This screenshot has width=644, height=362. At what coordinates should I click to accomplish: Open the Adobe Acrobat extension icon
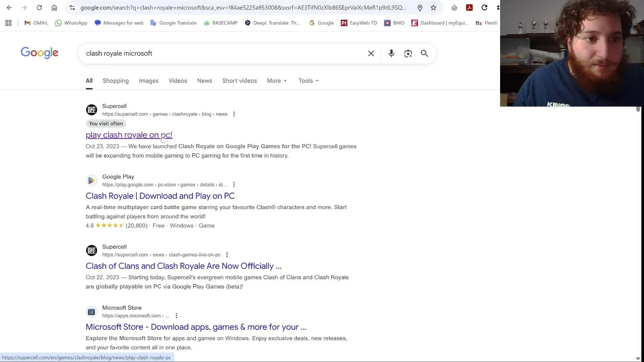469,8
